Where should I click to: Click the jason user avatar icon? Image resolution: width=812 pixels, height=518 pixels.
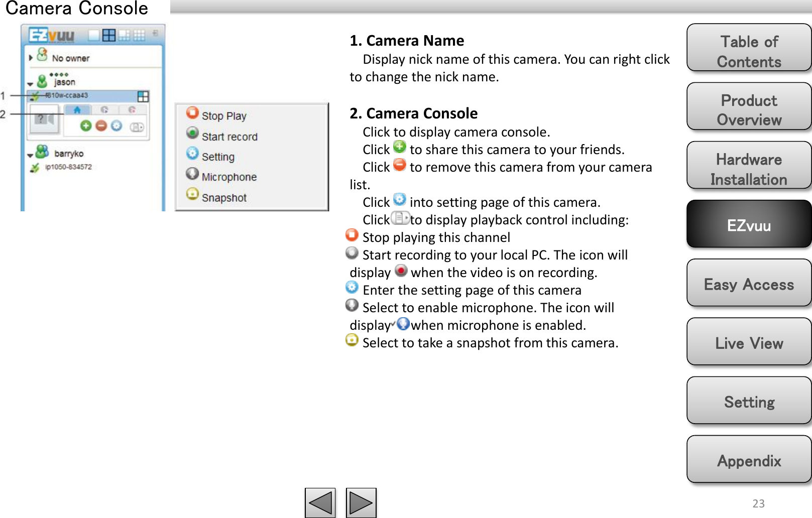coord(42,81)
